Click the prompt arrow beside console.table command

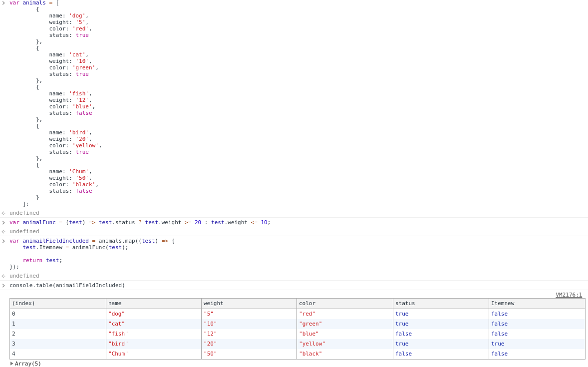(3, 286)
